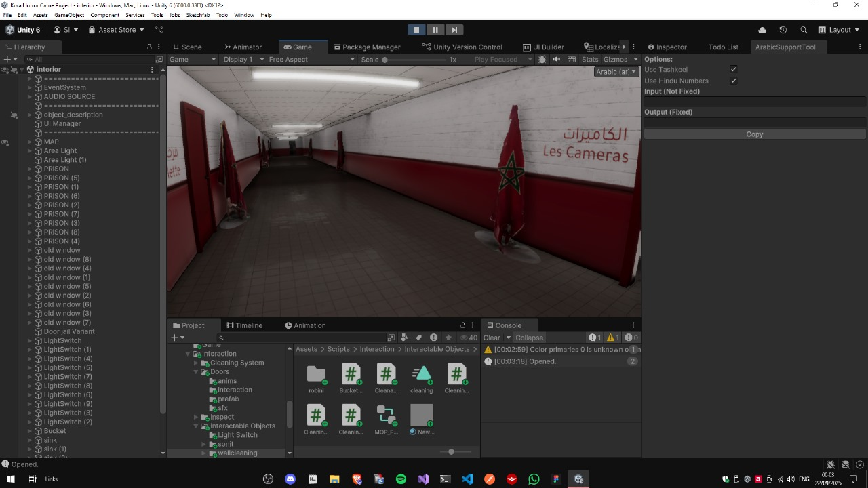Toggle the frame debugger bug icon
Image resolution: width=868 pixels, height=488 pixels.
click(x=542, y=60)
